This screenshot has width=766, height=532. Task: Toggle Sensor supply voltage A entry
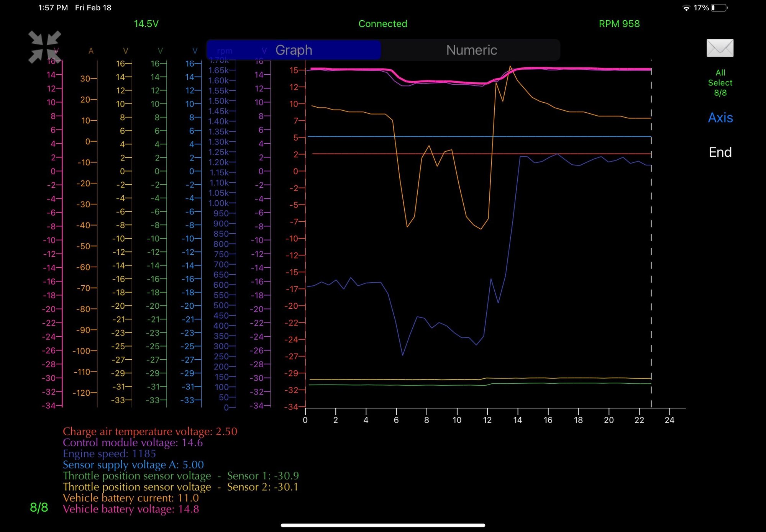tap(133, 465)
